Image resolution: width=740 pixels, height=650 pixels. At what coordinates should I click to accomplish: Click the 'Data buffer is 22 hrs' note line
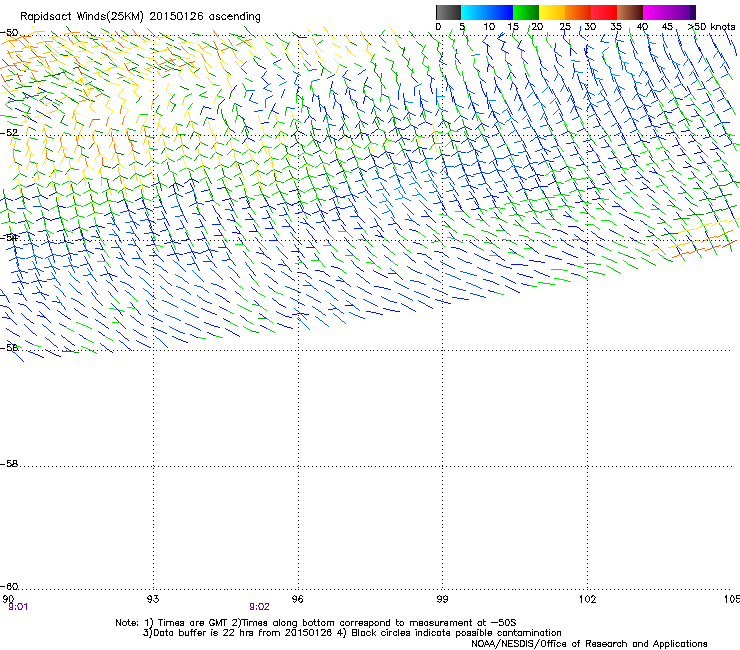[x=352, y=633]
